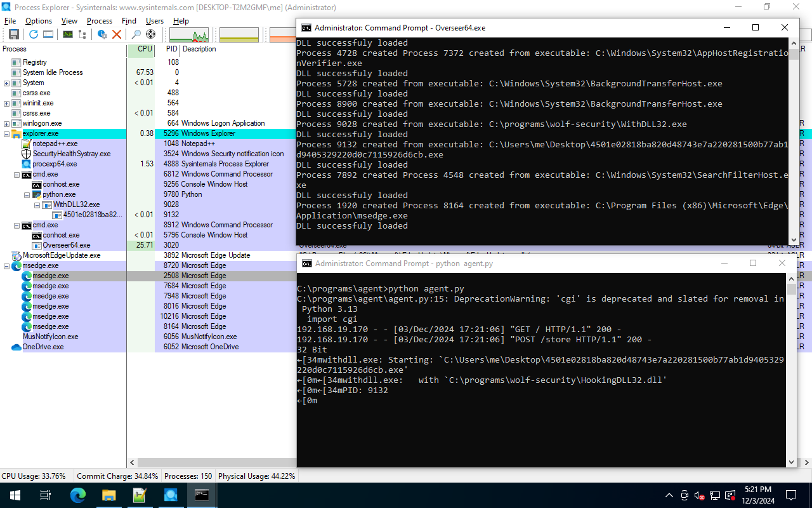
Task: Open System Information via the green graph icon
Action: click(67, 34)
